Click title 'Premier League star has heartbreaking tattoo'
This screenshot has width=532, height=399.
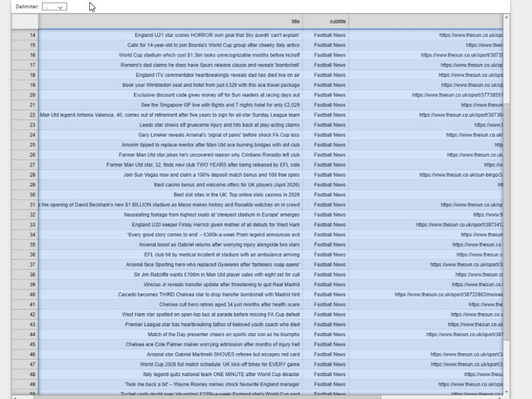212,325
